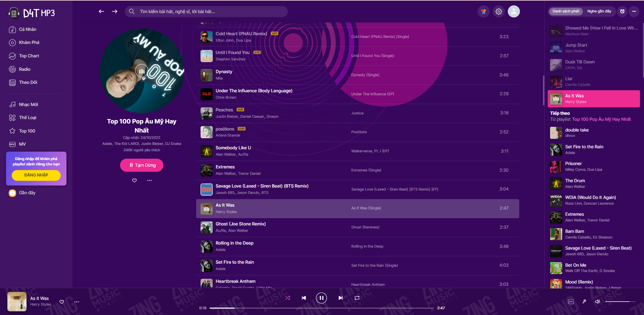Open Ariana Grande artist link

click(x=228, y=136)
